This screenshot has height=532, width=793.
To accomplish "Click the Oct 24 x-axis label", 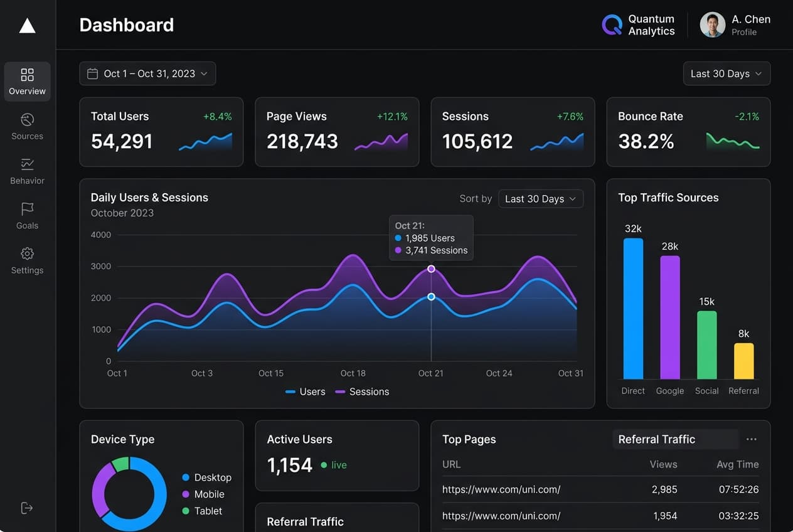I will point(499,373).
